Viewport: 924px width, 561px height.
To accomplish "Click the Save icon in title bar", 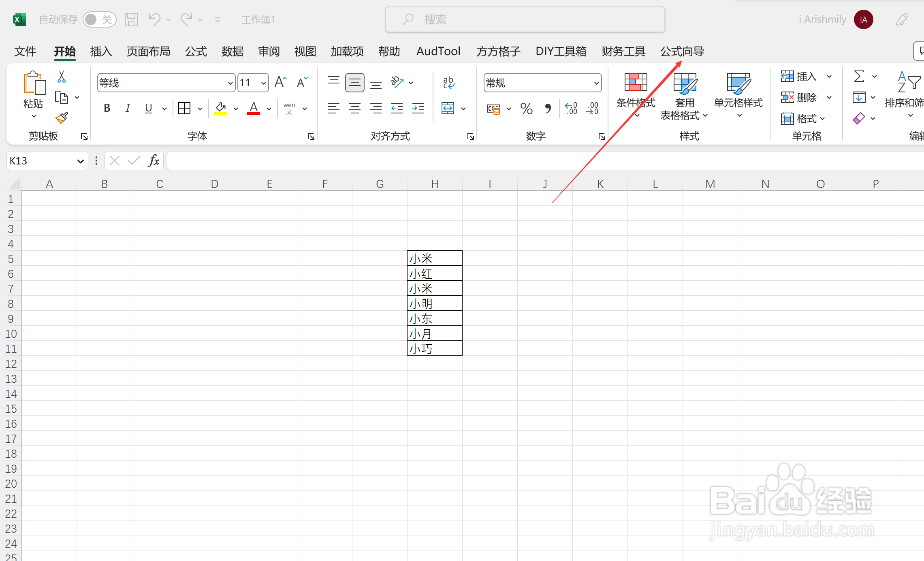I will coord(131,19).
